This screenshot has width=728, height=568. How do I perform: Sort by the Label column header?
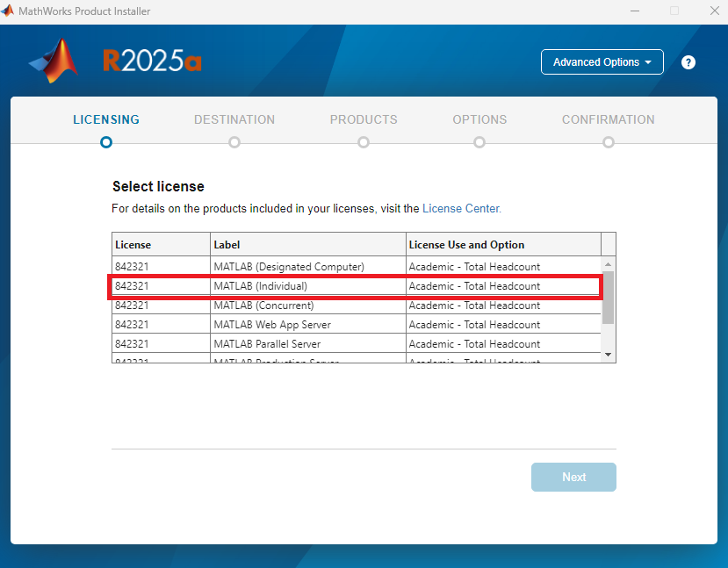(307, 245)
